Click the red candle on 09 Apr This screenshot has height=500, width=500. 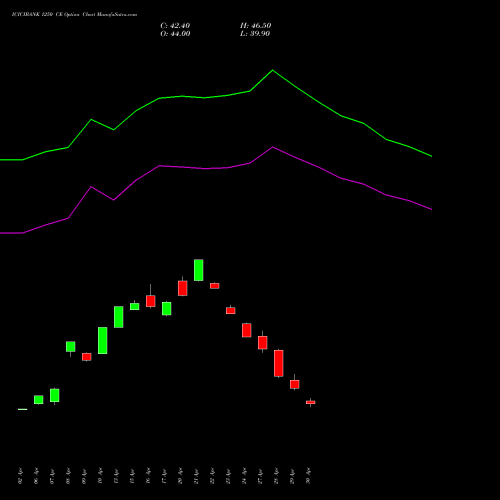point(87,357)
